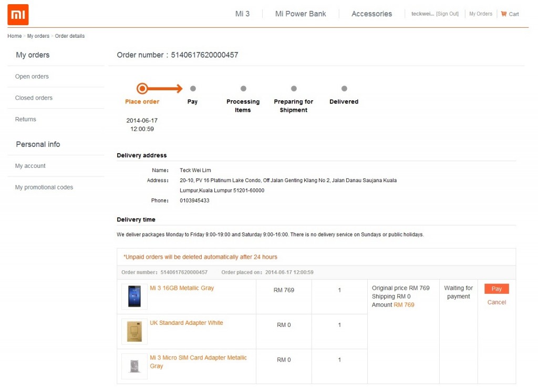Click the Processing Items step dot
The width and height of the screenshot is (538, 392).
click(243, 89)
